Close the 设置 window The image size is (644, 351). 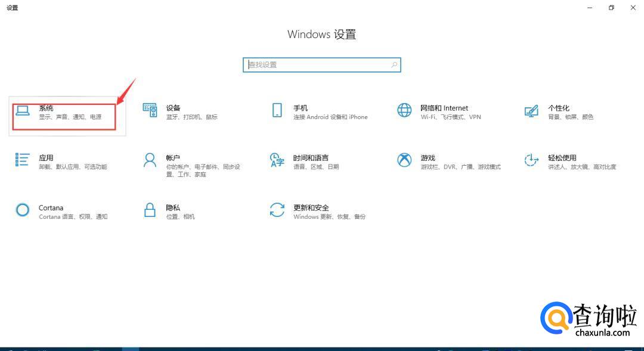[x=633, y=7]
